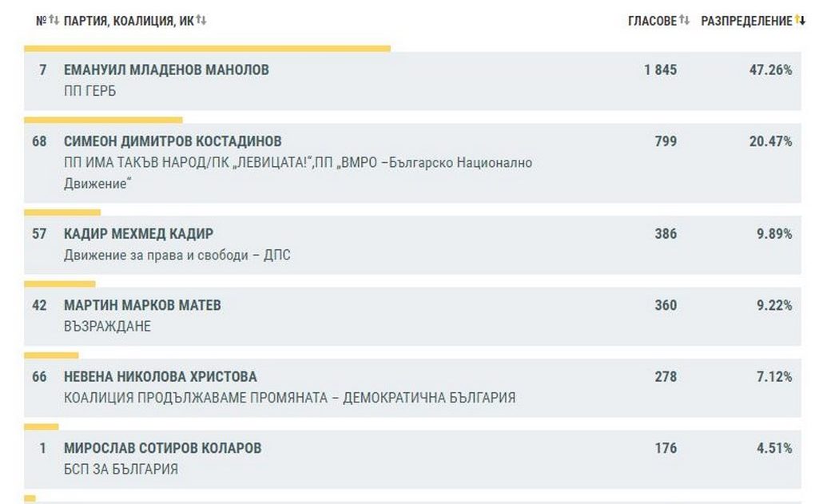Select the ПАРТИЯ, КОАЛИЦИЯ, ИК header label
This screenshot has width=815, height=504.
pos(128,21)
